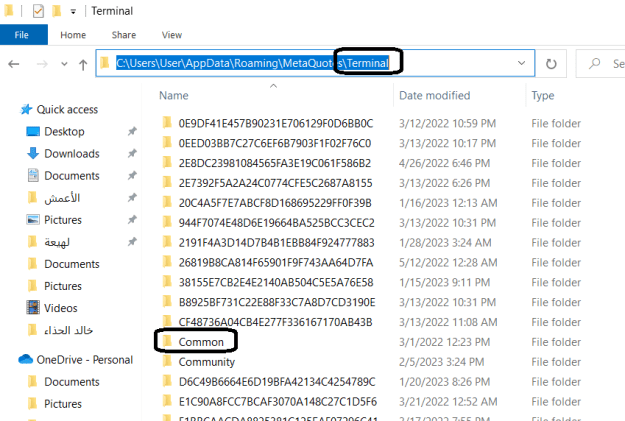Click New Folder quick access toolbar icon
625x421 pixels.
[57, 11]
